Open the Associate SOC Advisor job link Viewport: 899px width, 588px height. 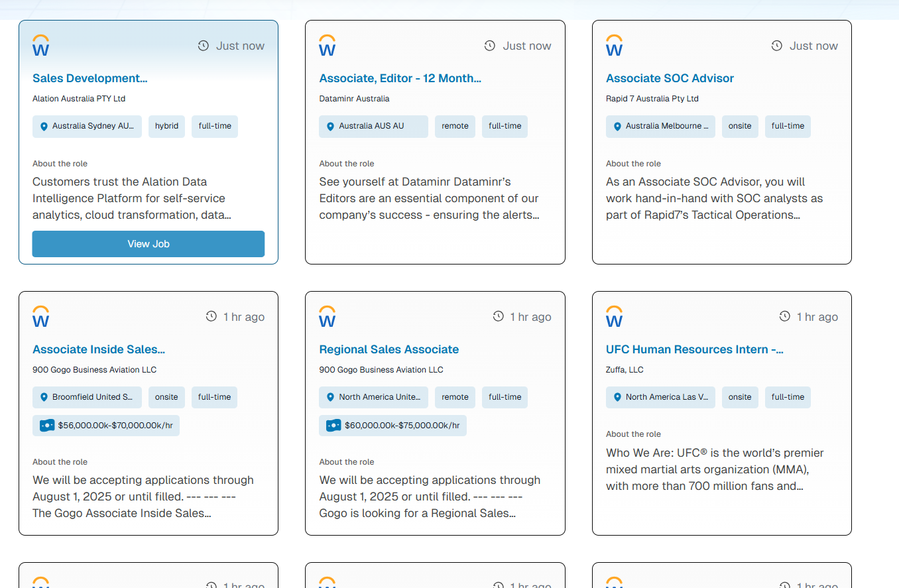[670, 78]
